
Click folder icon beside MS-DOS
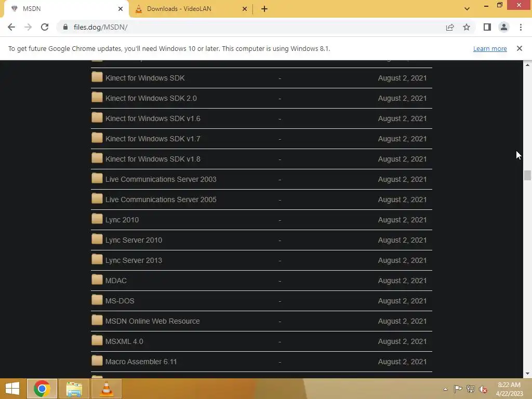pyautogui.click(x=97, y=300)
